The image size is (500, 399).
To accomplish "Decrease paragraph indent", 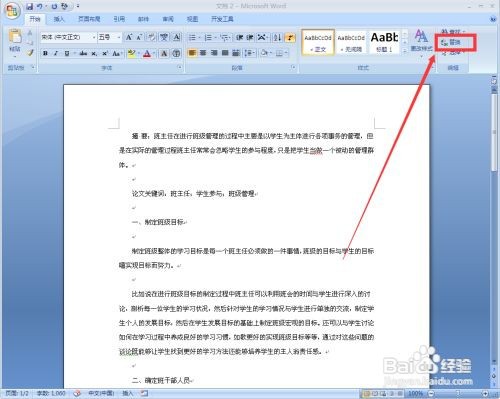I will 239,37.
